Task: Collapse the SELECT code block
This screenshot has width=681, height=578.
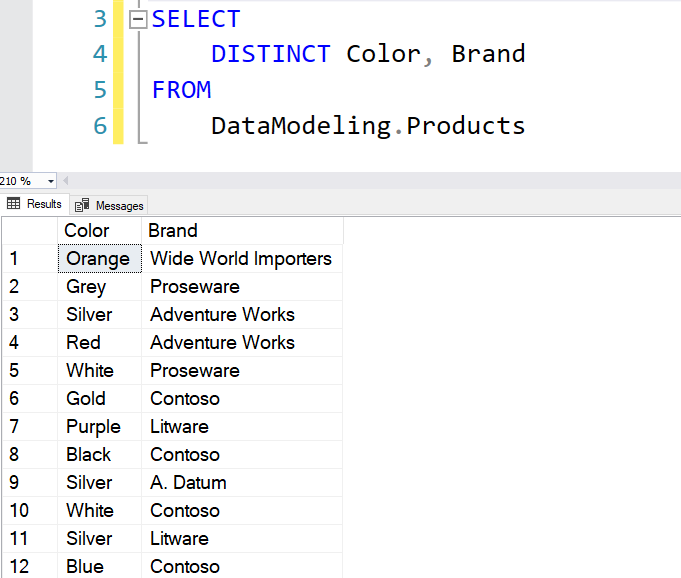Action: coord(138,20)
